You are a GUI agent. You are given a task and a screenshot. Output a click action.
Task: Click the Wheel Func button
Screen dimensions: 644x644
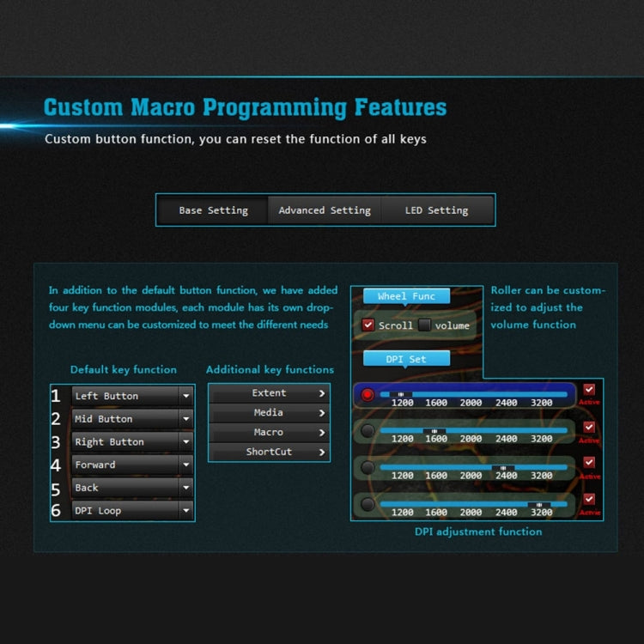coord(406,296)
